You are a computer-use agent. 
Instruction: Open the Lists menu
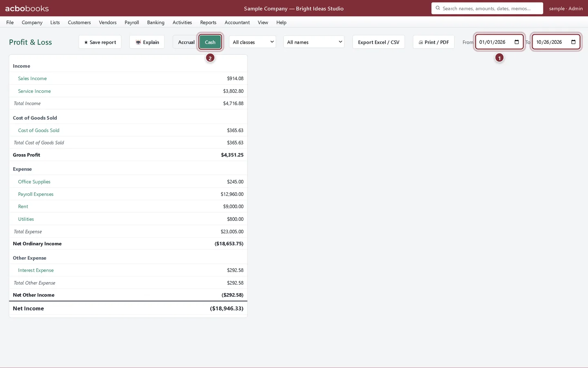point(55,22)
